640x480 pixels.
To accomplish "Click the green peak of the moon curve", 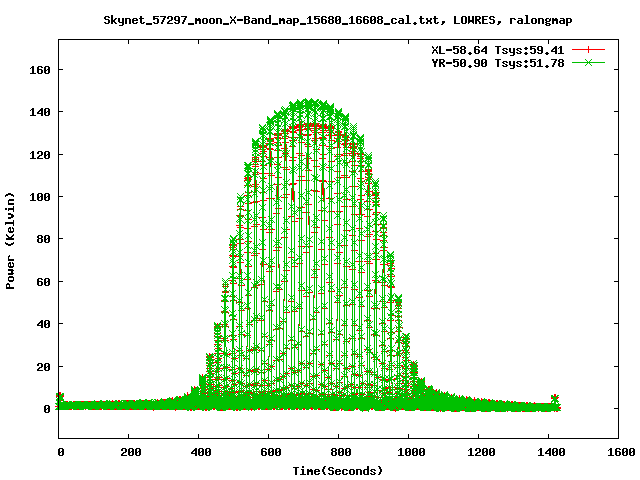I will coord(308,103).
